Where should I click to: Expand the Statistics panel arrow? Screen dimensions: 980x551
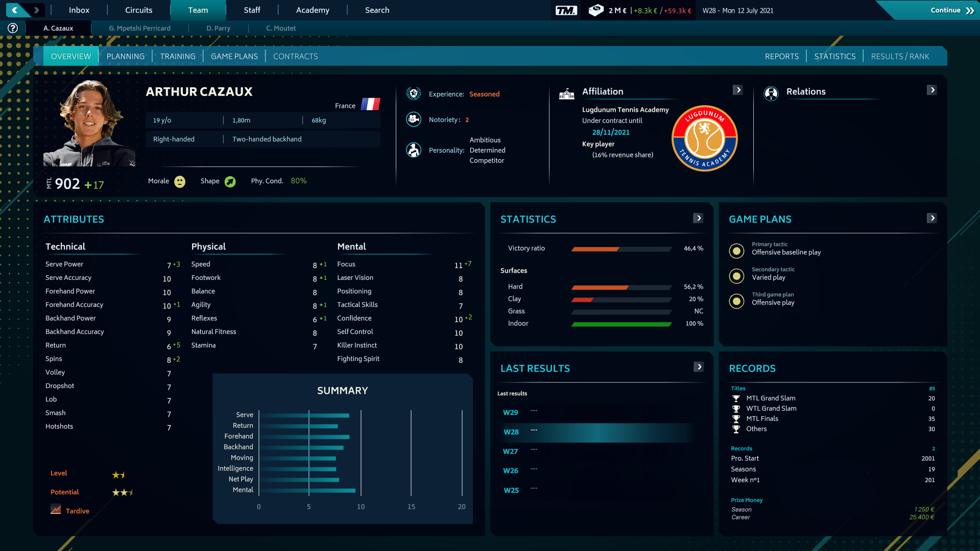click(698, 218)
